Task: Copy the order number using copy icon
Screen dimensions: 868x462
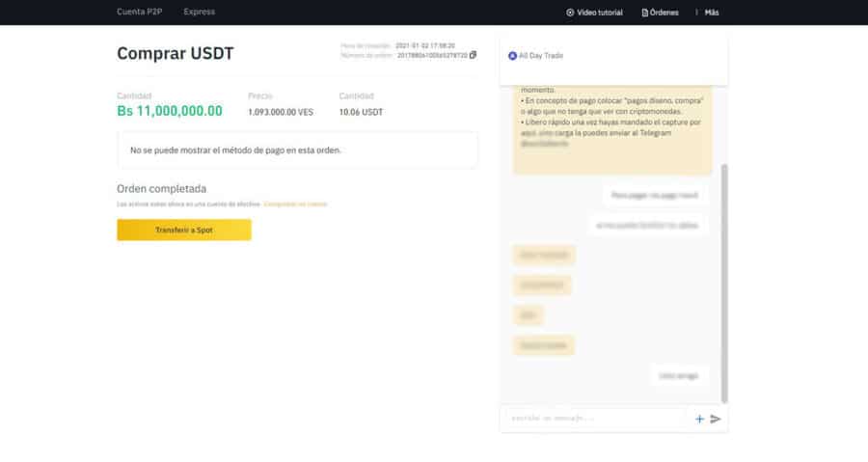Action: pos(473,55)
